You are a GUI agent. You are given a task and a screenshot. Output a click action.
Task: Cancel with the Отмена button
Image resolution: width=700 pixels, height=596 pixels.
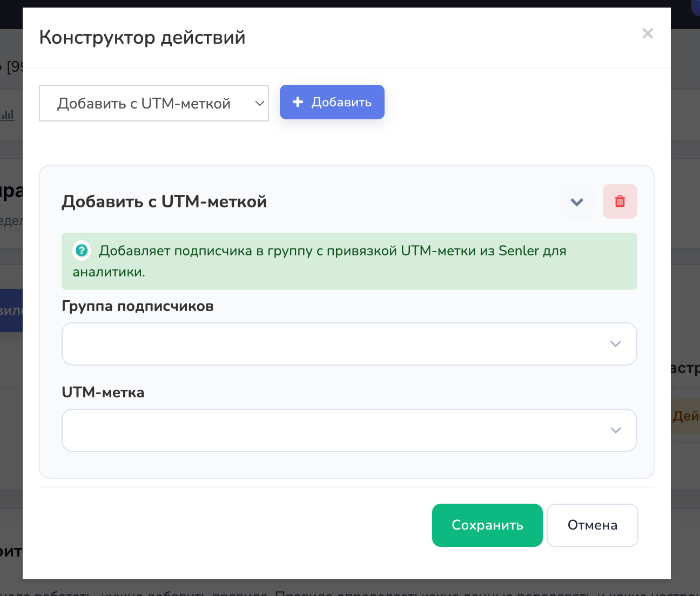click(593, 525)
